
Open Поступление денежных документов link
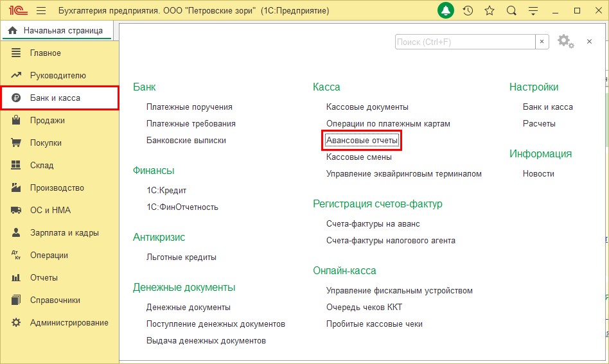click(x=216, y=324)
